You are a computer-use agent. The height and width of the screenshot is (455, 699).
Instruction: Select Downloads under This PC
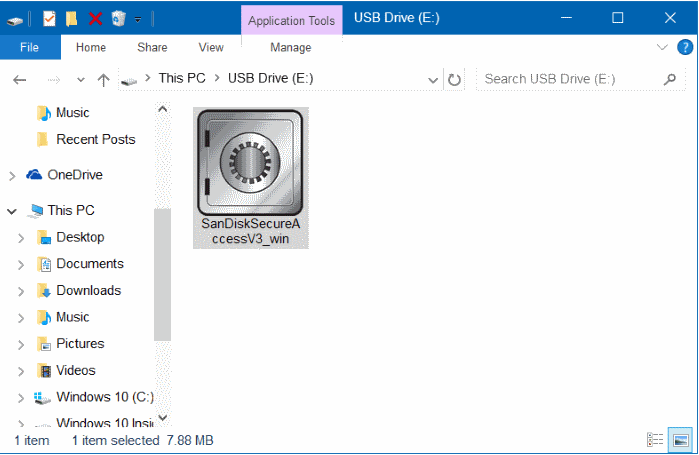[x=88, y=291]
